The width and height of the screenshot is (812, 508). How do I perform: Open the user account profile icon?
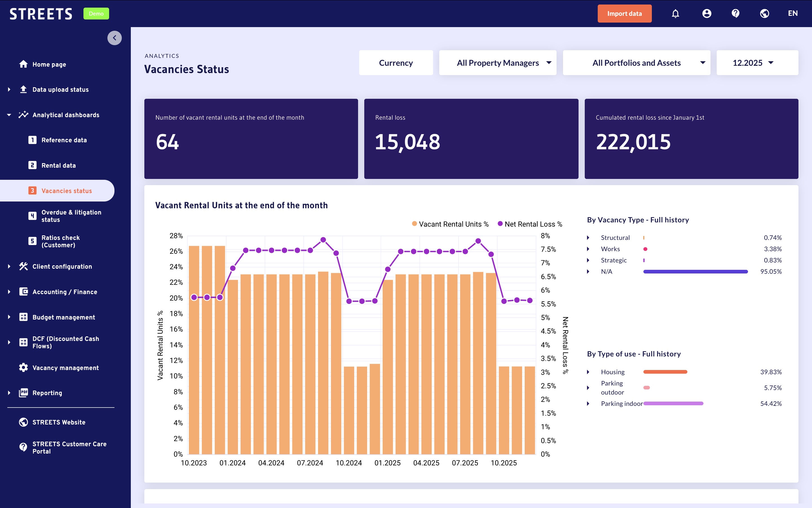(x=707, y=14)
